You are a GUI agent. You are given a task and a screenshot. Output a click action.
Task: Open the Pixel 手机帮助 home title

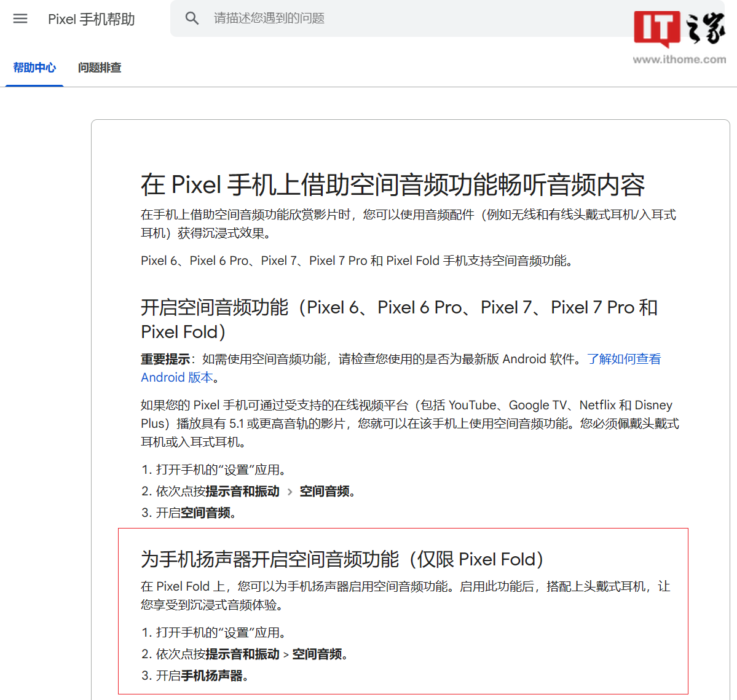tap(91, 19)
